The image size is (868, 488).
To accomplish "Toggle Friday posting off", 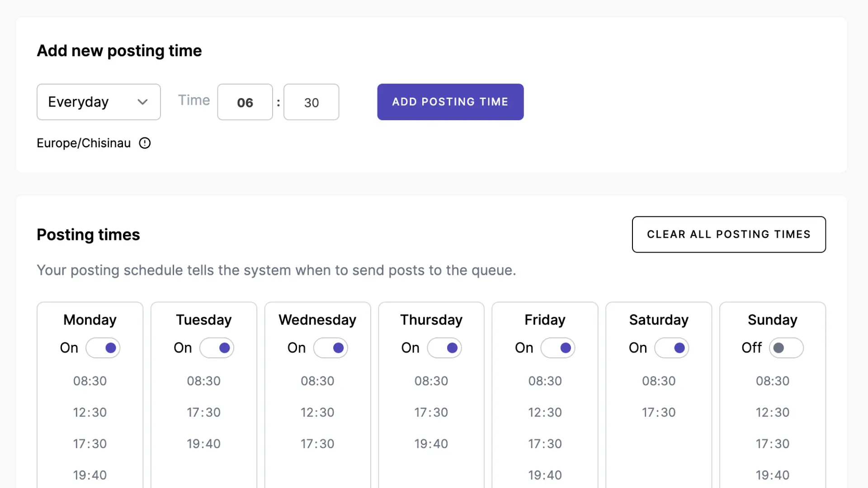I will tap(558, 347).
